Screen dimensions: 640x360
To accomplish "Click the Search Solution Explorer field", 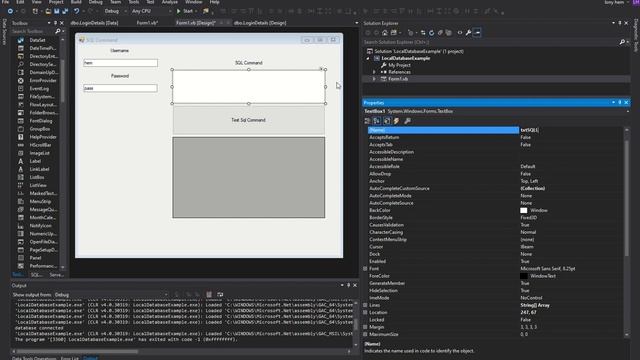I will coord(490,42).
